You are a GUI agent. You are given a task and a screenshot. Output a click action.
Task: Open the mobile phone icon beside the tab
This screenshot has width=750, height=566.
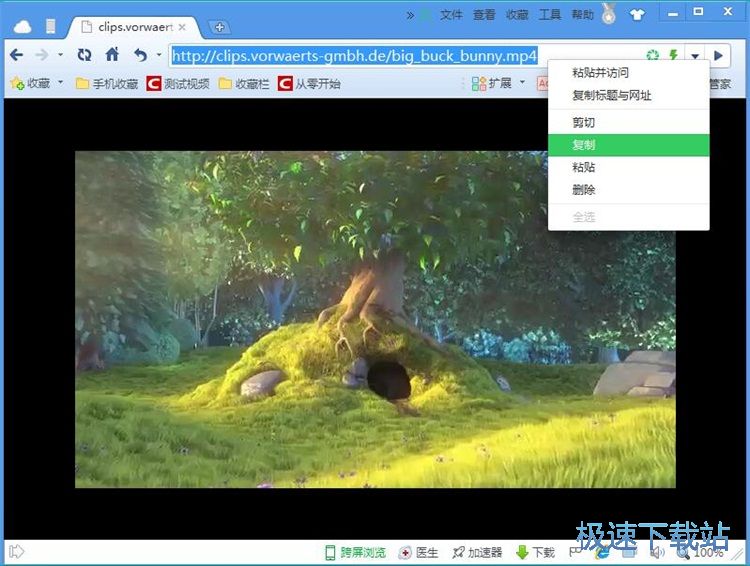50,26
